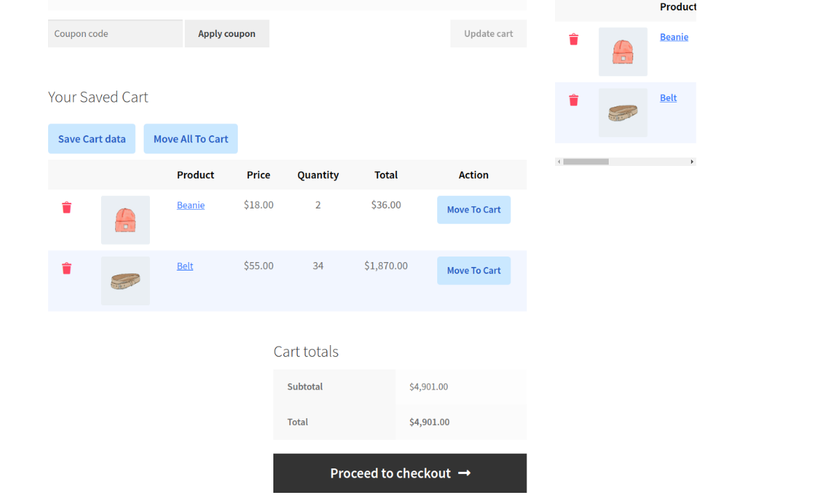The height and width of the screenshot is (504, 820).
Task: Delete the Beanie from the sidebar cart
Action: pyautogui.click(x=573, y=40)
